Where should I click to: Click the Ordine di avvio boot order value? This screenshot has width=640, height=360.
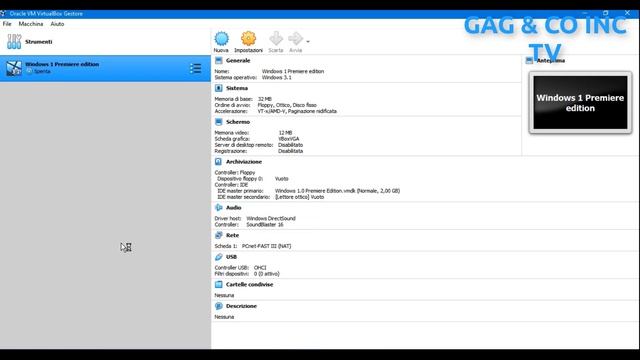[x=287, y=105]
